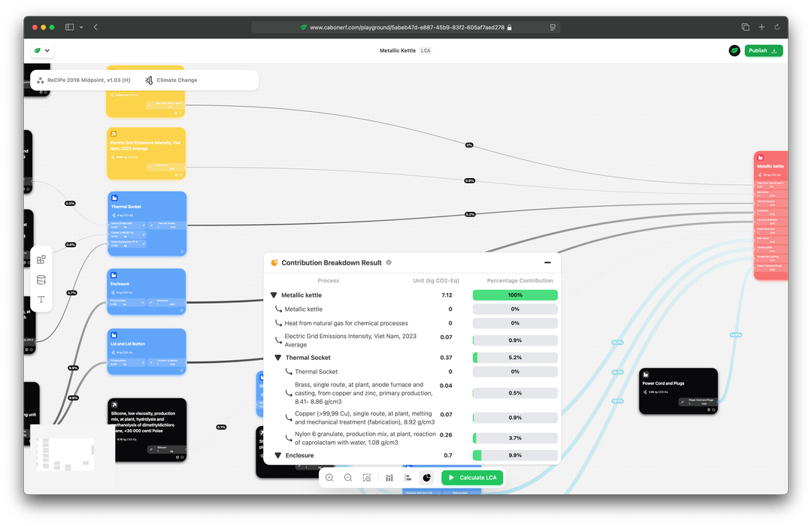Select the Silicone low viscosity node
This screenshot has width=812, height=526.
point(147,430)
